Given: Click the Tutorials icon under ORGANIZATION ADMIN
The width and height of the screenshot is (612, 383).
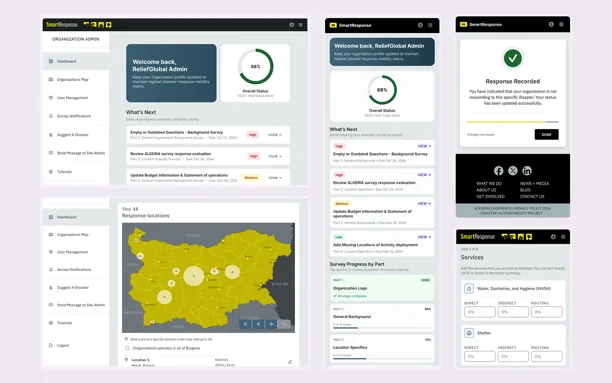Looking at the screenshot, I should point(51,172).
